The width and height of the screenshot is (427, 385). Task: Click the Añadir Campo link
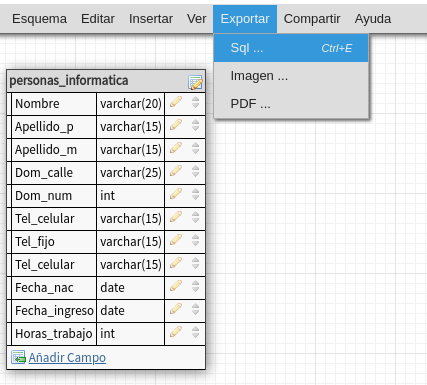tap(67, 357)
